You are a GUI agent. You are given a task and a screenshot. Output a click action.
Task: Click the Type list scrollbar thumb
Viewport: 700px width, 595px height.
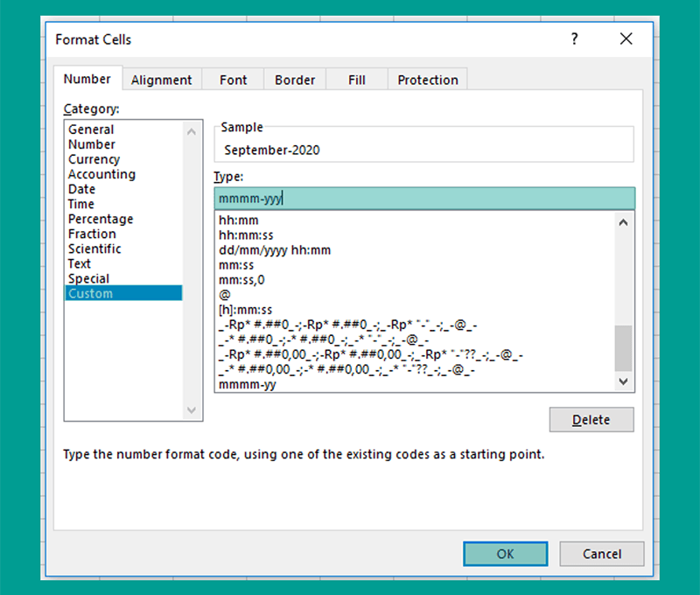point(623,348)
